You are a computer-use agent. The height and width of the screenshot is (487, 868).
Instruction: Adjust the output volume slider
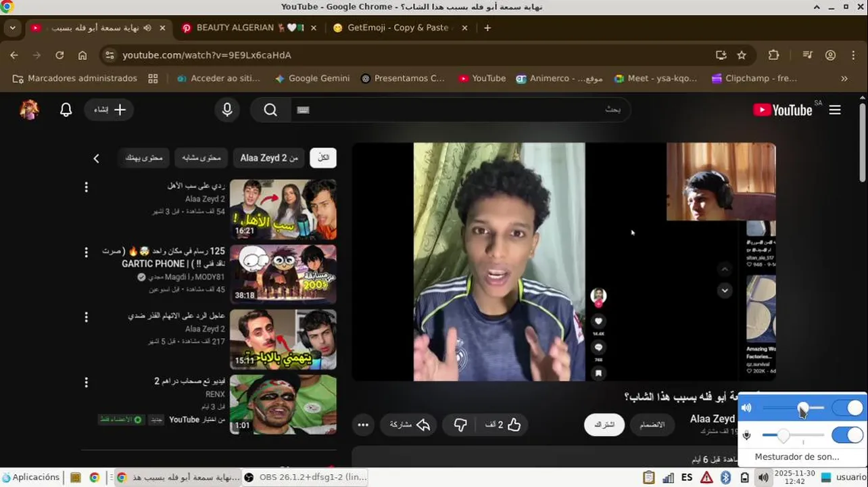pyautogui.click(x=794, y=409)
